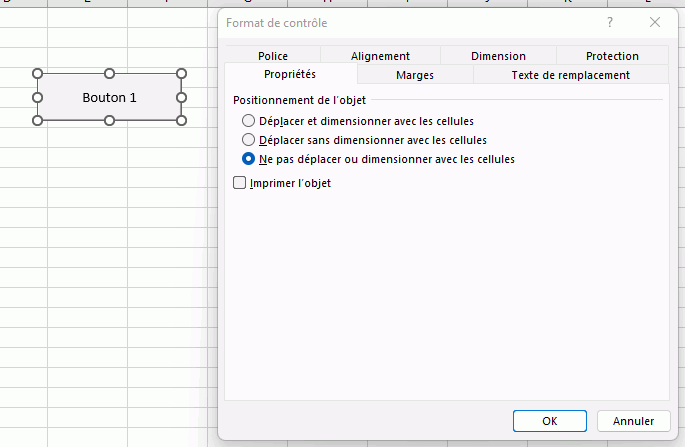Viewport: 685px width, 447px height.
Task: Close the Format de contrôle dialog
Action: pyautogui.click(x=655, y=22)
